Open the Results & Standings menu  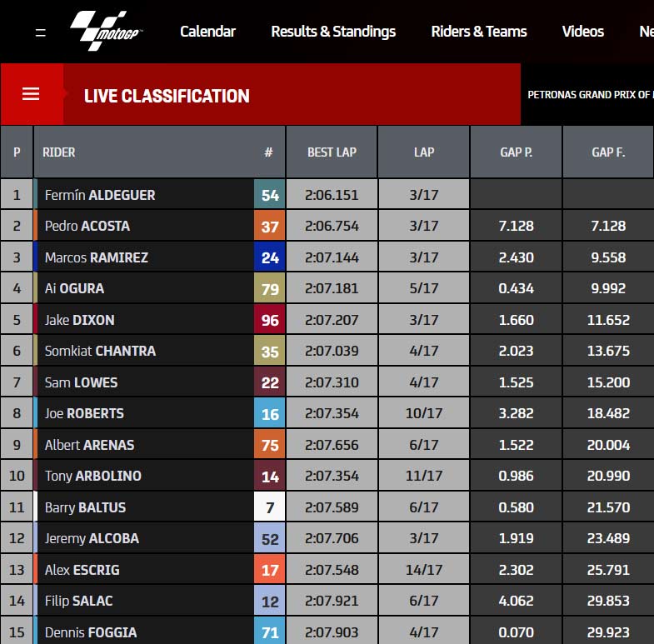333,32
